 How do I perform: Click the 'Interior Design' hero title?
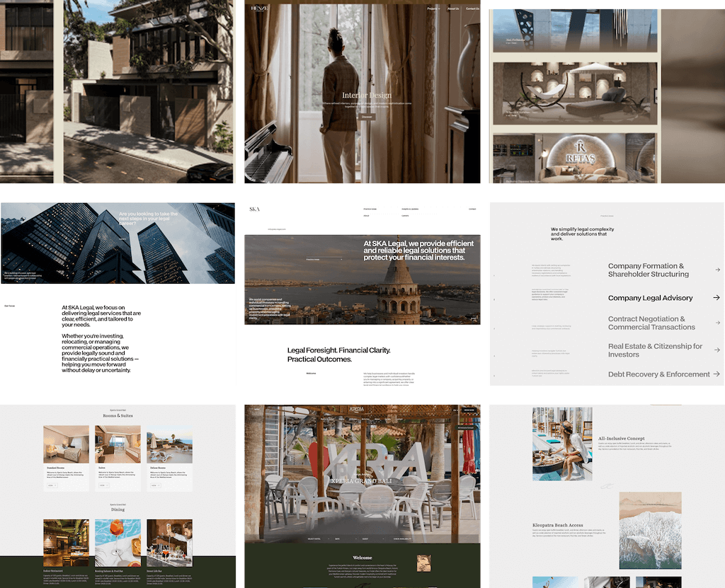tap(367, 96)
